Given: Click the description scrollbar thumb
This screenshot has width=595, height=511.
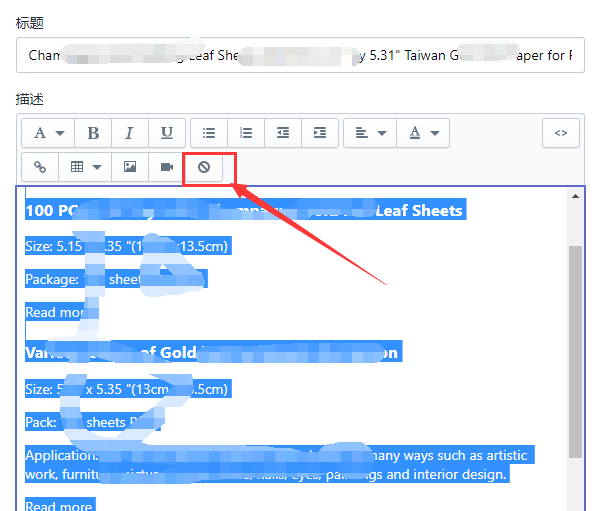Looking at the screenshot, I should point(575,352).
